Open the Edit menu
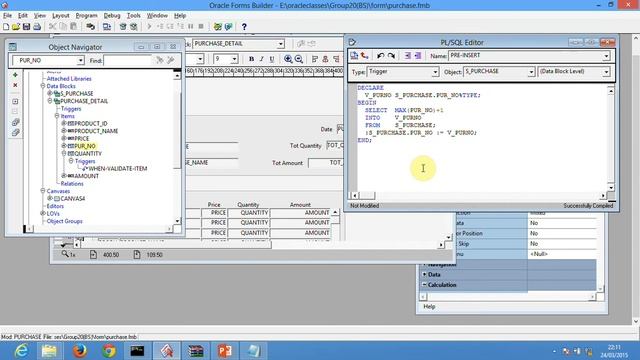 22,16
